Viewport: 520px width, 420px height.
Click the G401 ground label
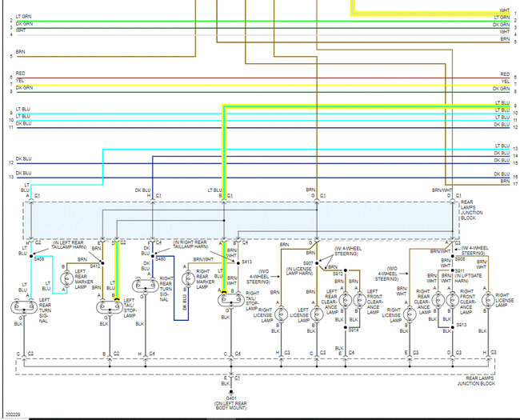[x=231, y=398]
